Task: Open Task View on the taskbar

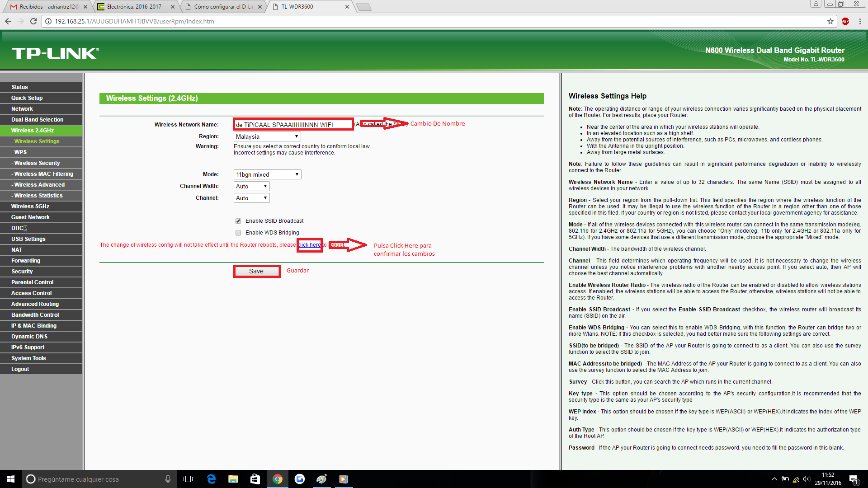Action: point(188,479)
